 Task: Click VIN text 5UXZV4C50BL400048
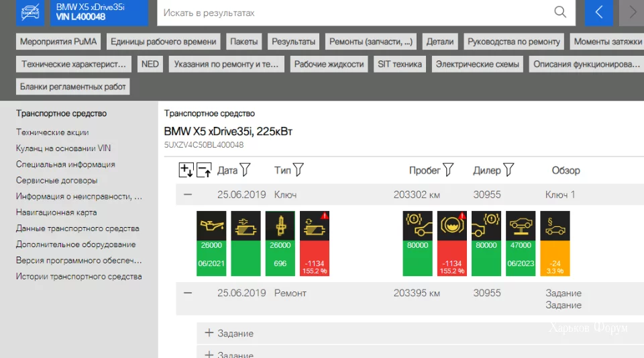click(204, 144)
